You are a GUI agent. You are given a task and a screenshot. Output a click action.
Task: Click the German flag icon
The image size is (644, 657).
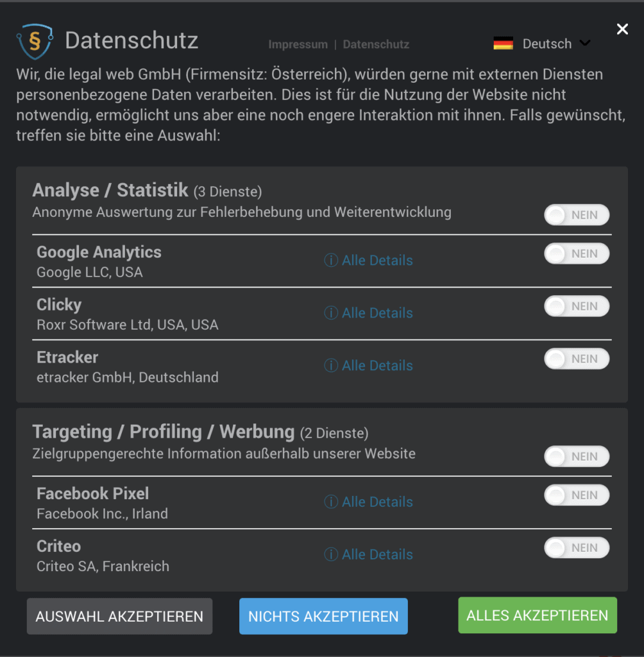pyautogui.click(x=504, y=44)
